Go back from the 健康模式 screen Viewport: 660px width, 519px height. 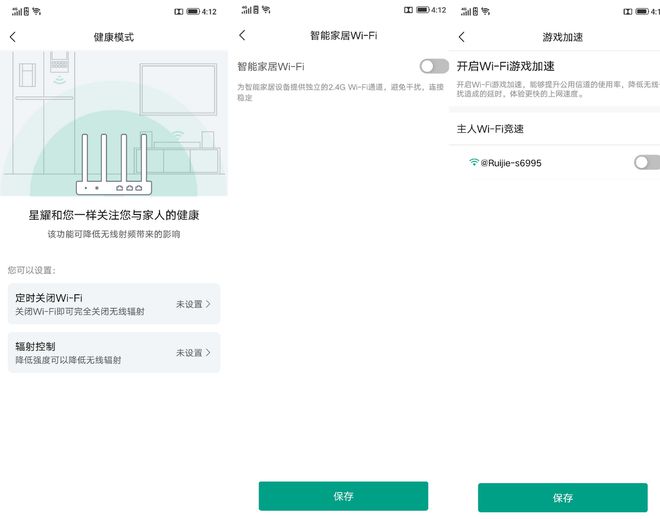point(13,37)
